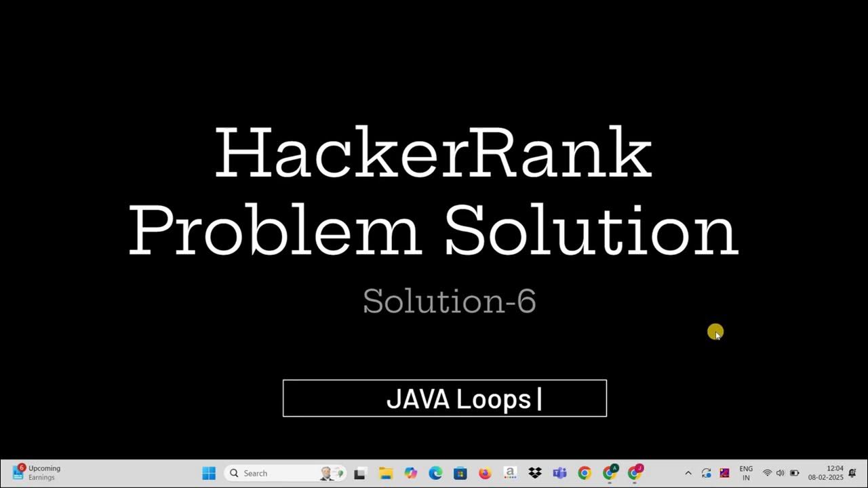
Task: Click the HackerRank title text
Action: [434, 152]
